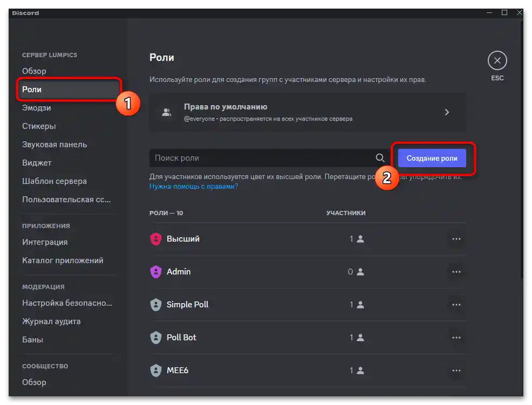Expand default permissions with chevron arrow

point(447,112)
